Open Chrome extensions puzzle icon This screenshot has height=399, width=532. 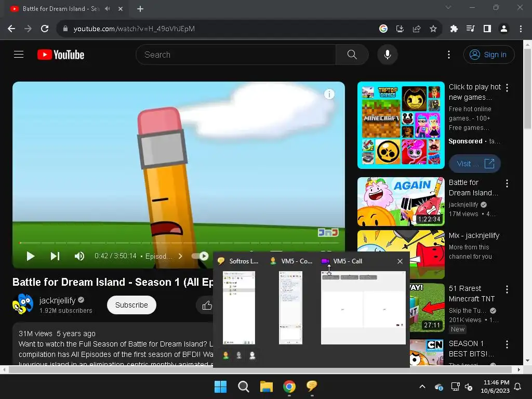[x=454, y=29]
